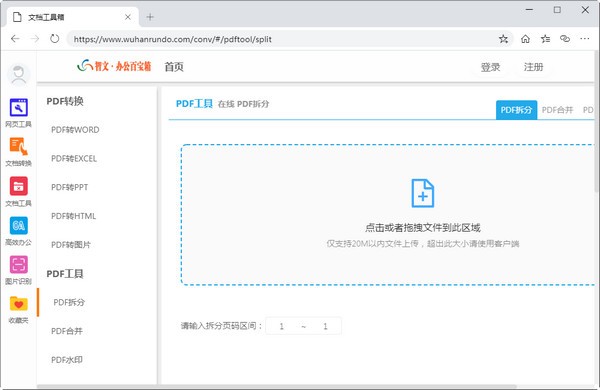Open PDF转WORD in sidebar
Screen dimensions: 600x390
[75, 130]
